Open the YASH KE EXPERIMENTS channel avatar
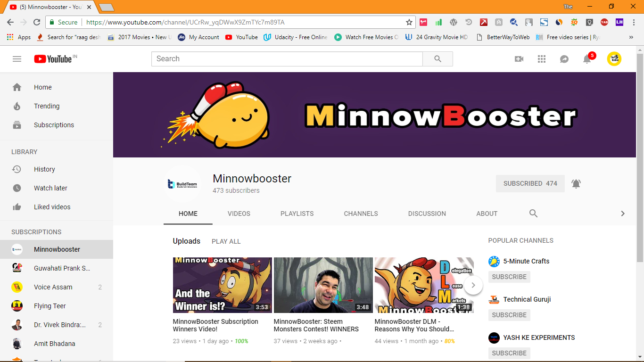This screenshot has height=362, width=644. pos(494,338)
